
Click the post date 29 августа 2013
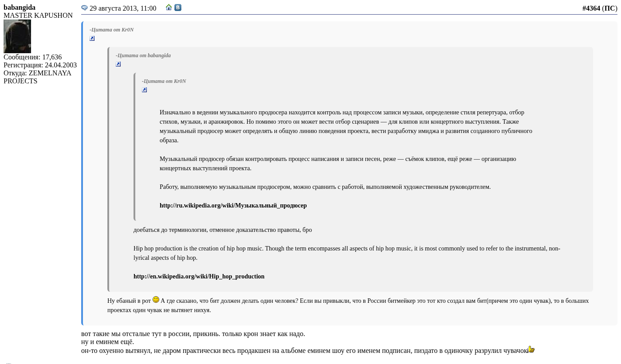click(x=123, y=8)
